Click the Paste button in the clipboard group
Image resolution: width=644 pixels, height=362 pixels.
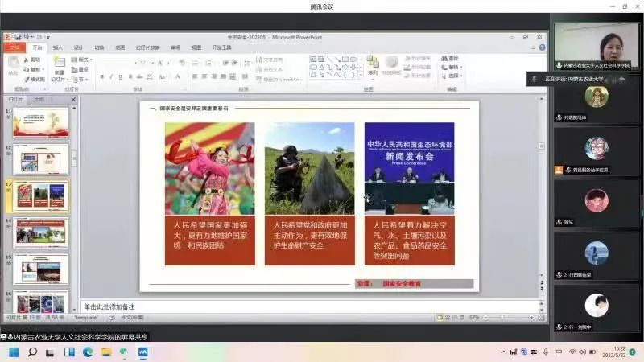pos(13,67)
